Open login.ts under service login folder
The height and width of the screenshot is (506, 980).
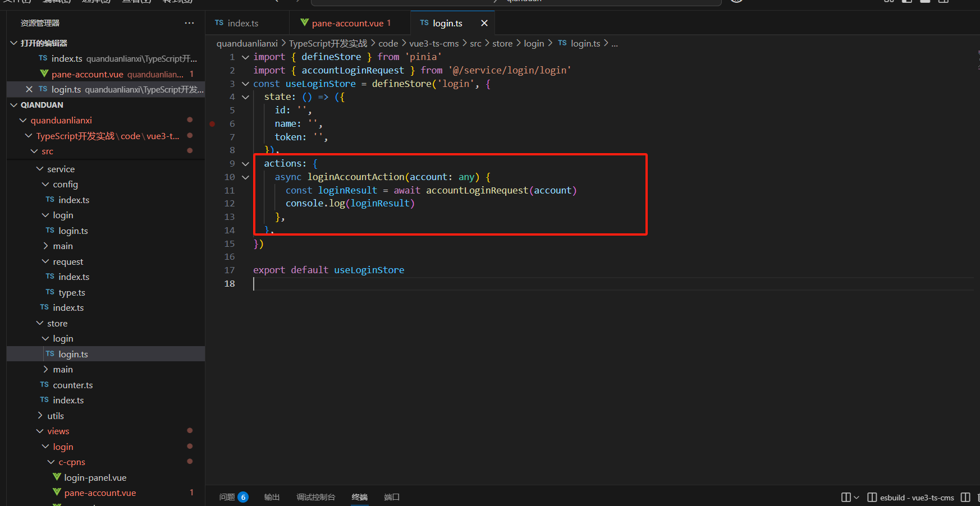tap(73, 231)
